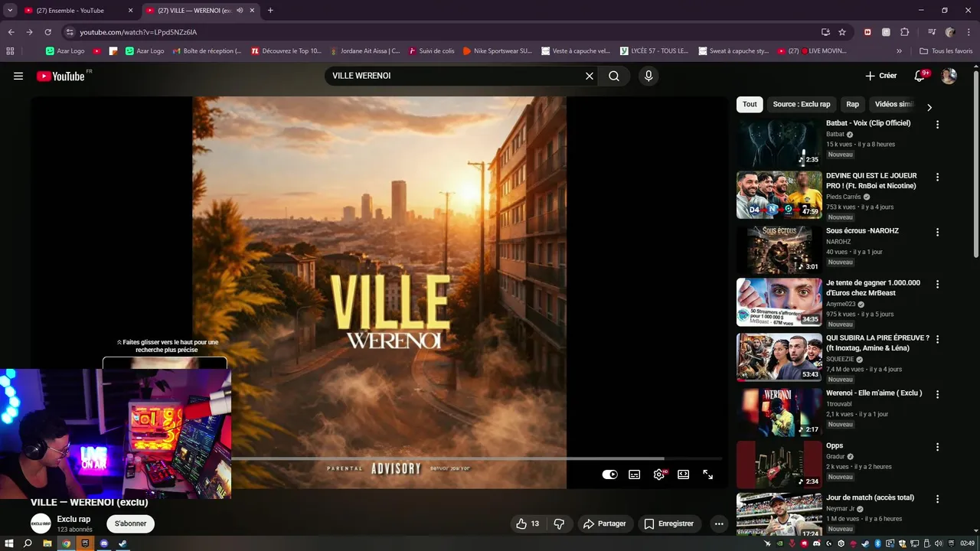This screenshot has width=980, height=551.
Task: Play Sous écrous -NAROHZ thumbnail
Action: 779,249
